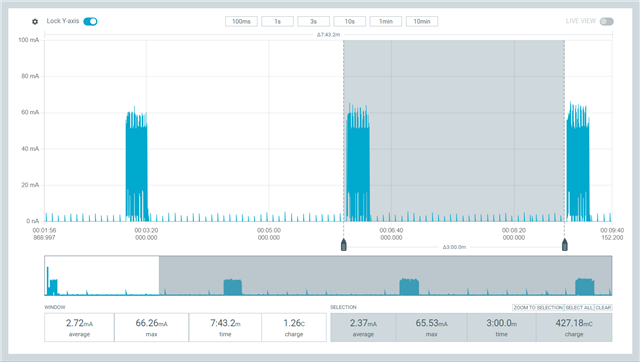Click the white unselected part of the minimap
Image resolution: width=640 pixels, height=362 pixels.
pyautogui.click(x=102, y=275)
